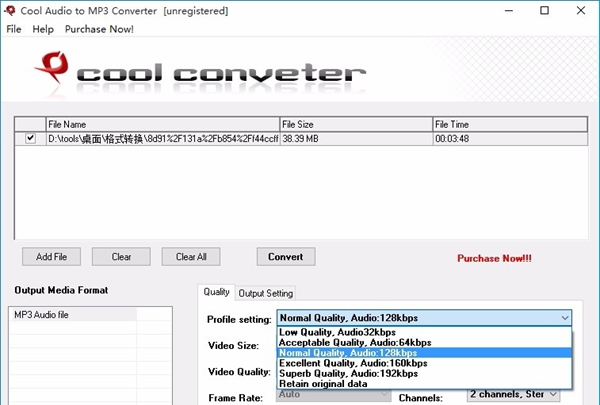Open the File menu

pos(14,29)
